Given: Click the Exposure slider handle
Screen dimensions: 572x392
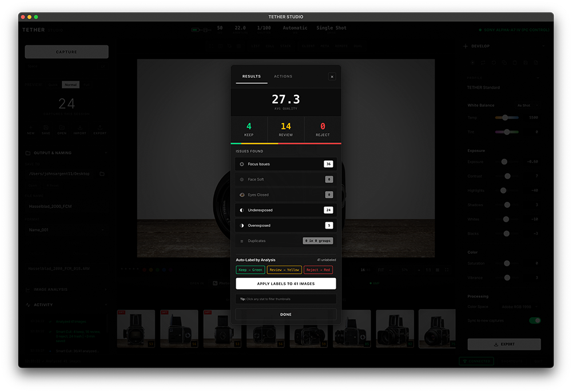Looking at the screenshot, I should pyautogui.click(x=505, y=162).
